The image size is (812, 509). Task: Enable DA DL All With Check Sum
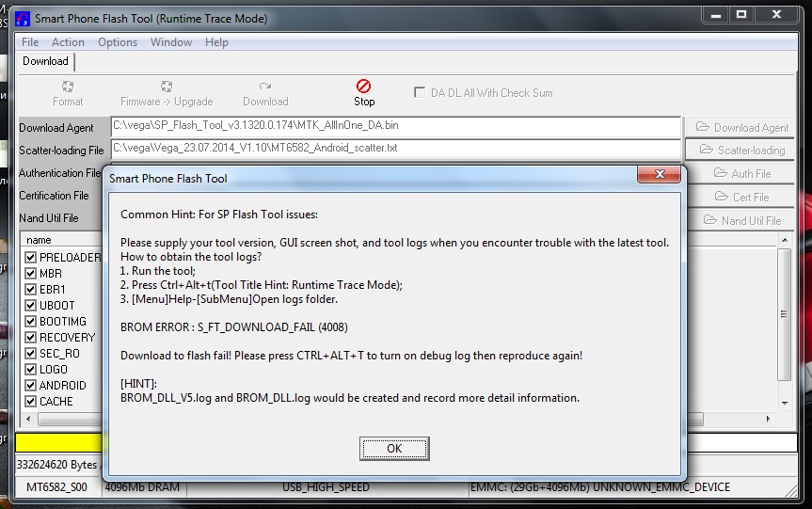tap(420, 93)
